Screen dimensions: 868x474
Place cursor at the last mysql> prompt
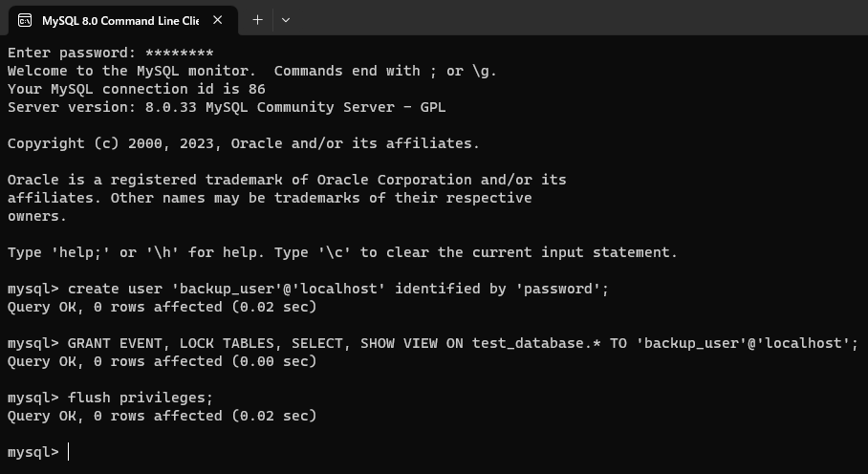pos(69,452)
